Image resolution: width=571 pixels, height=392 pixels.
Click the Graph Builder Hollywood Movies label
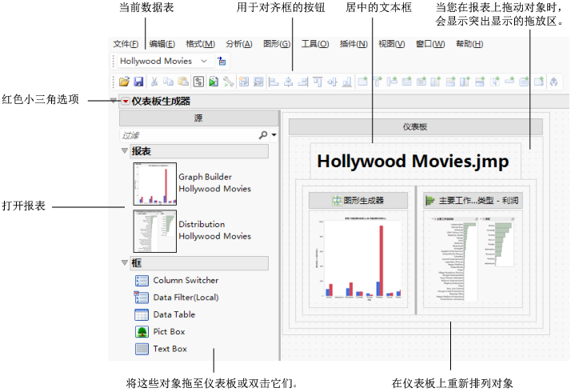[x=214, y=183]
